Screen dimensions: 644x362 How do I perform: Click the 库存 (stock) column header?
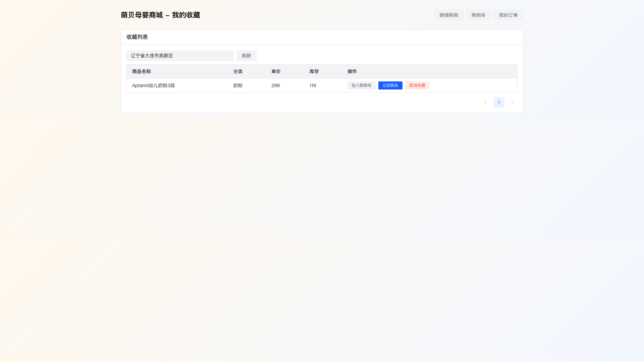tap(314, 71)
